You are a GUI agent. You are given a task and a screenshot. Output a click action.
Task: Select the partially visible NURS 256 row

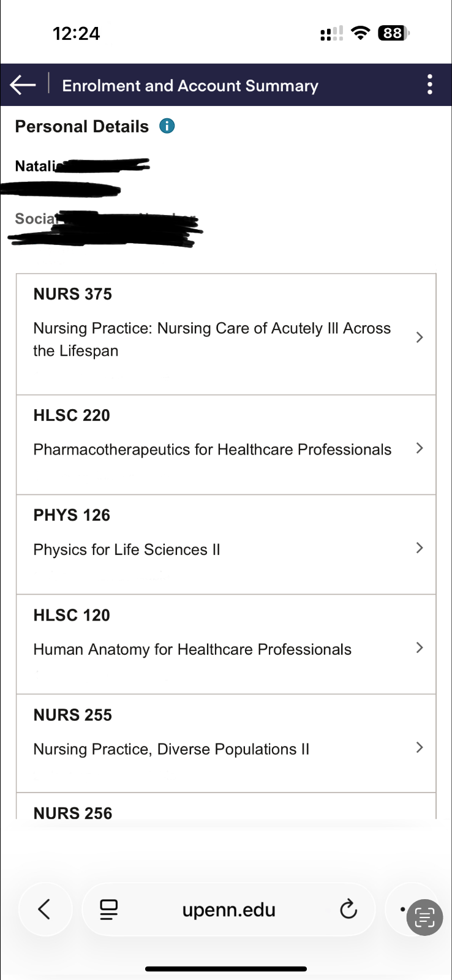tap(73, 813)
